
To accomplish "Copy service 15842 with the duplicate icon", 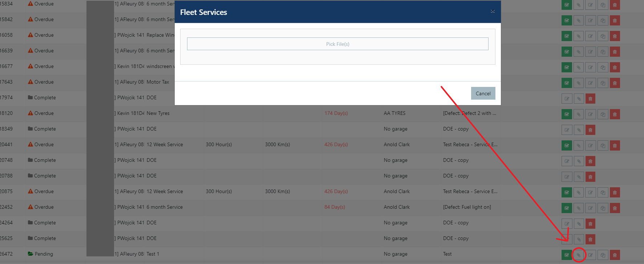I will (603, 20).
